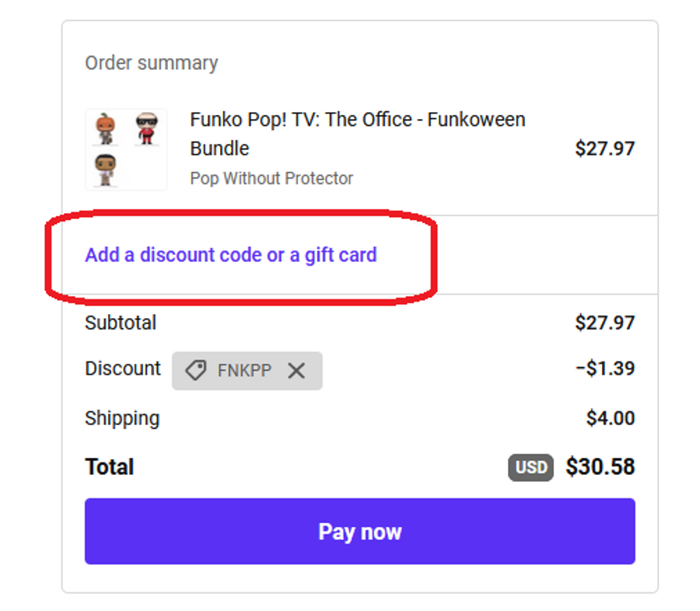Click the −$1.39 discount amount

click(x=604, y=368)
